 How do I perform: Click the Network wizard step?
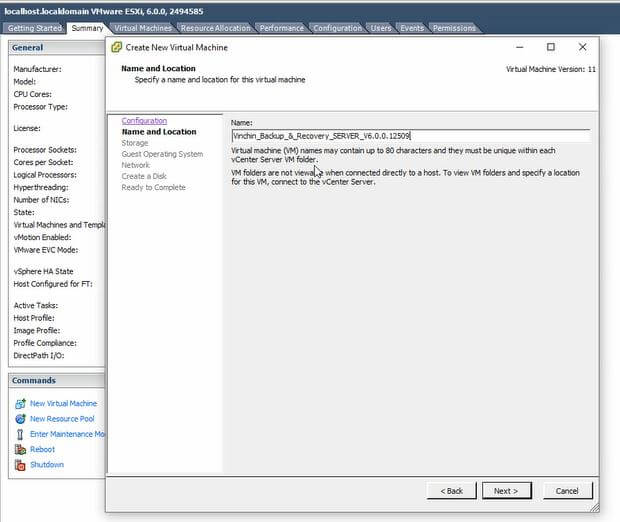(x=136, y=165)
